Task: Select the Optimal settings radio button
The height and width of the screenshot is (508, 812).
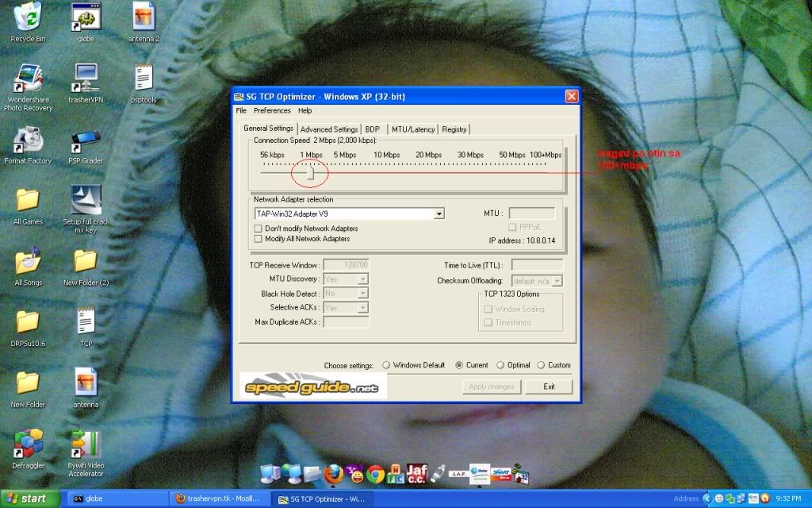Action: point(500,365)
